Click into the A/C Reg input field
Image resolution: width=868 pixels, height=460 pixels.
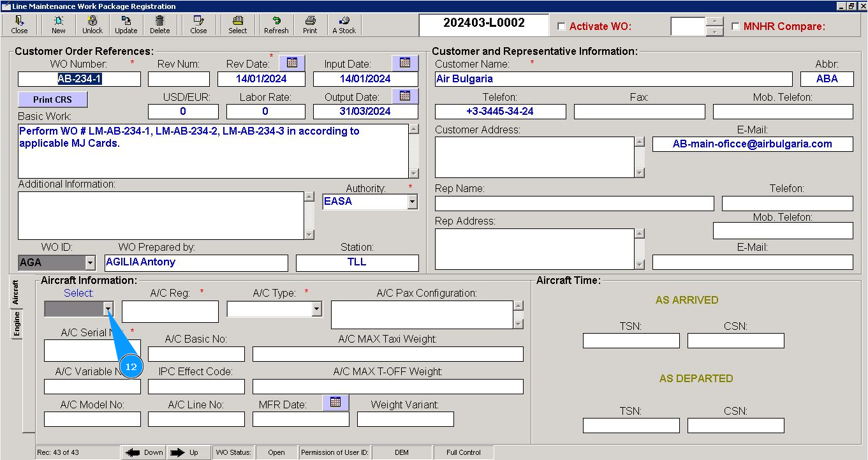[x=170, y=311]
